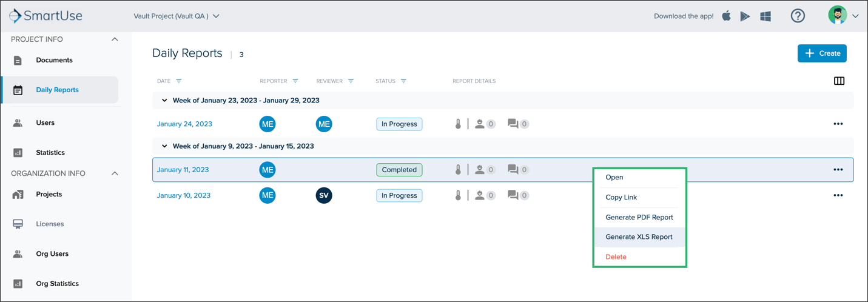Viewport: 868px width, 302px height.
Task: Click the Windows app download icon
Action: [x=765, y=16]
